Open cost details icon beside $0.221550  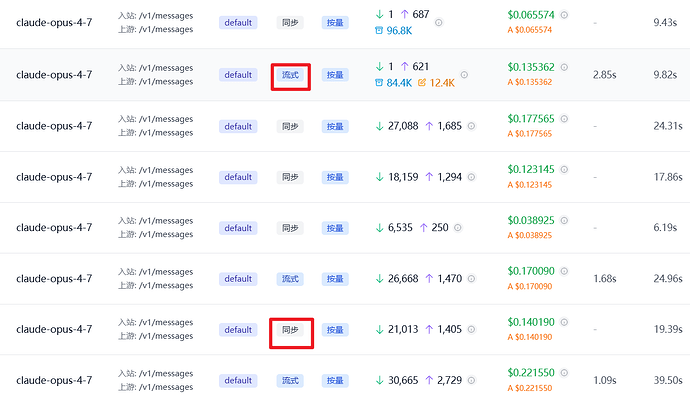coord(564,373)
